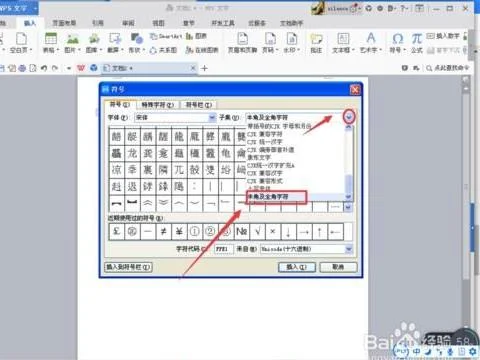
Task: Expand the 符号 ribbon dropdown arrow
Action: pos(404,50)
